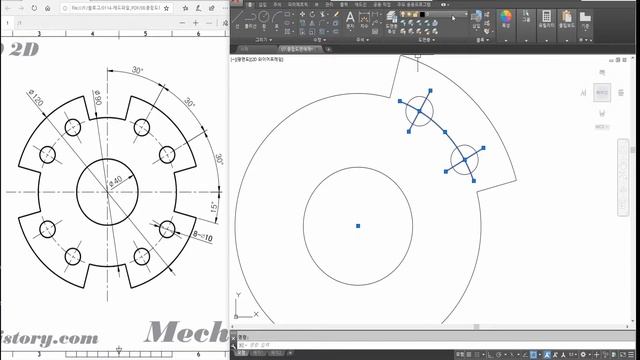Click center grip of the inner circle

click(x=358, y=226)
